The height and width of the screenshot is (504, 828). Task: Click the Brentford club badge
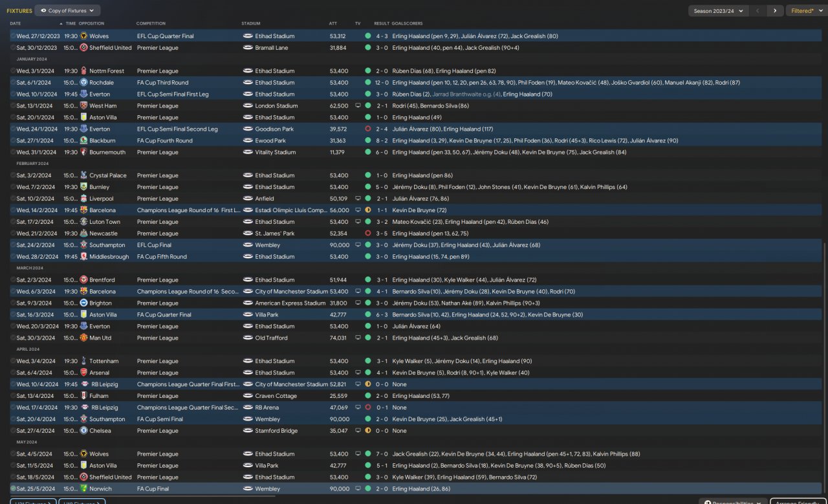(83, 280)
